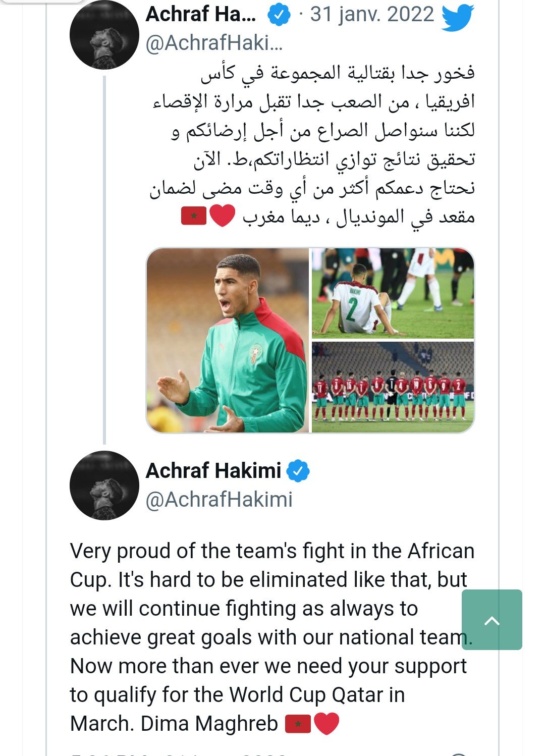This screenshot has width=545, height=756.
Task: Open the top Achraf Hakimi profile avatar
Action: click(x=104, y=35)
